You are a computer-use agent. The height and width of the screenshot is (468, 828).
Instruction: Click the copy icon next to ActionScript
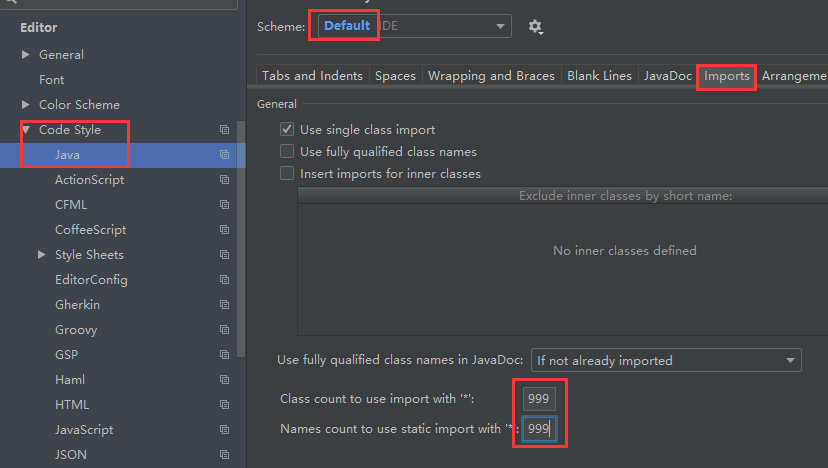[x=225, y=180]
